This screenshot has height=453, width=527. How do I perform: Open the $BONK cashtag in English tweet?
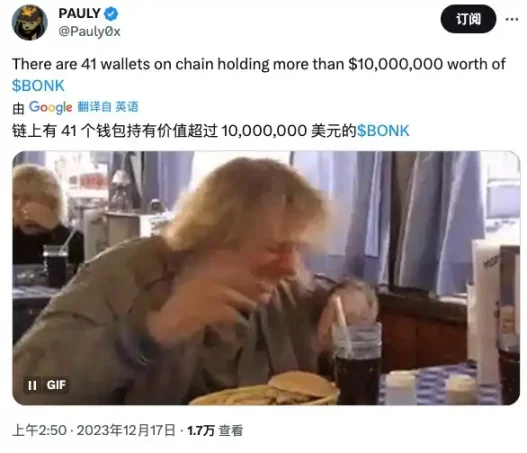pos(38,86)
